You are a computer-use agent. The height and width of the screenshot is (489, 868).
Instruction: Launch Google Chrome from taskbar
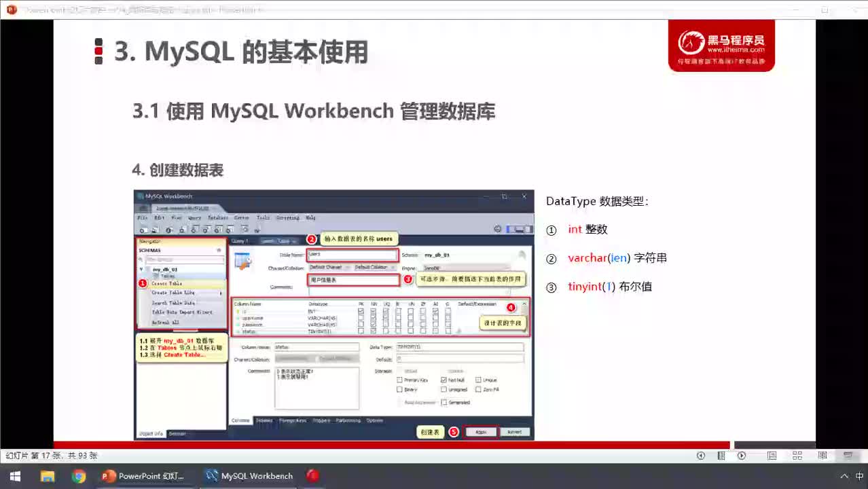79,476
